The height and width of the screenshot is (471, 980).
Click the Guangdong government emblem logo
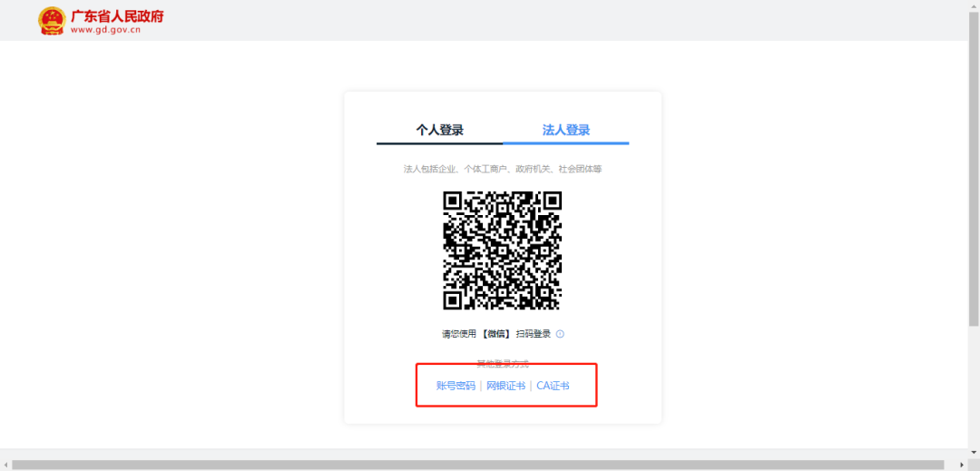(x=52, y=21)
